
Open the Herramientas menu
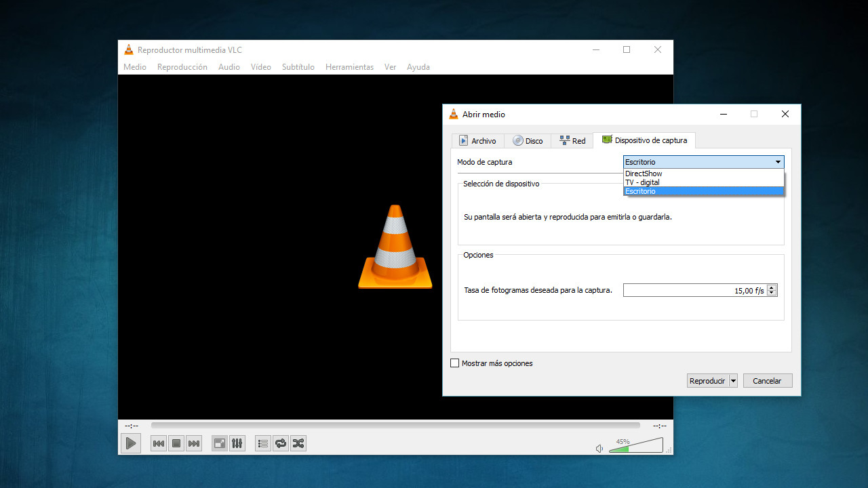click(349, 66)
